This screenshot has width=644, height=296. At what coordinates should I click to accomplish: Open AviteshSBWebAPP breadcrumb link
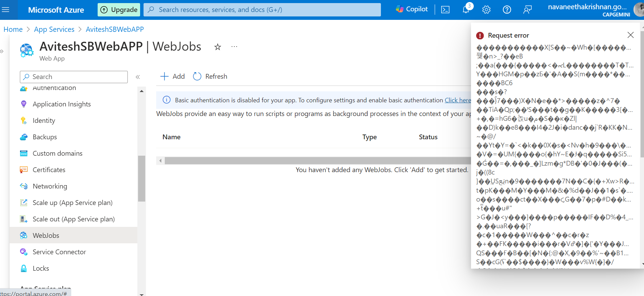tap(115, 29)
